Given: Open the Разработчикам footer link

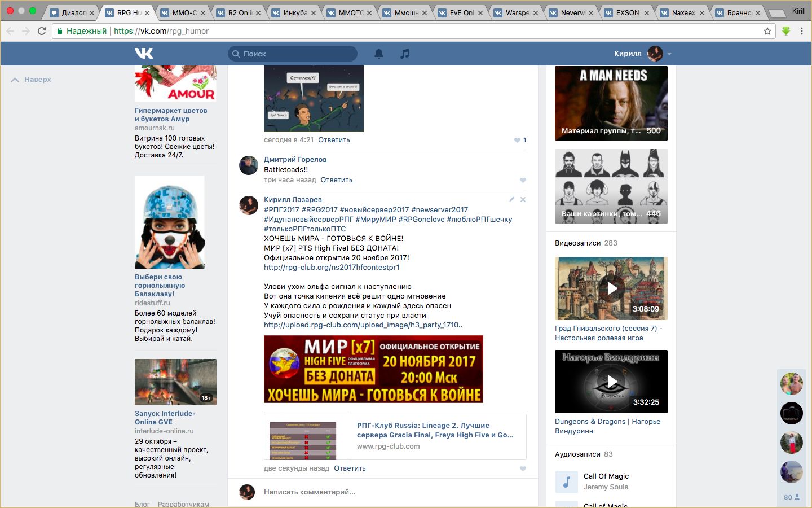Looking at the screenshot, I should pyautogui.click(x=183, y=504).
